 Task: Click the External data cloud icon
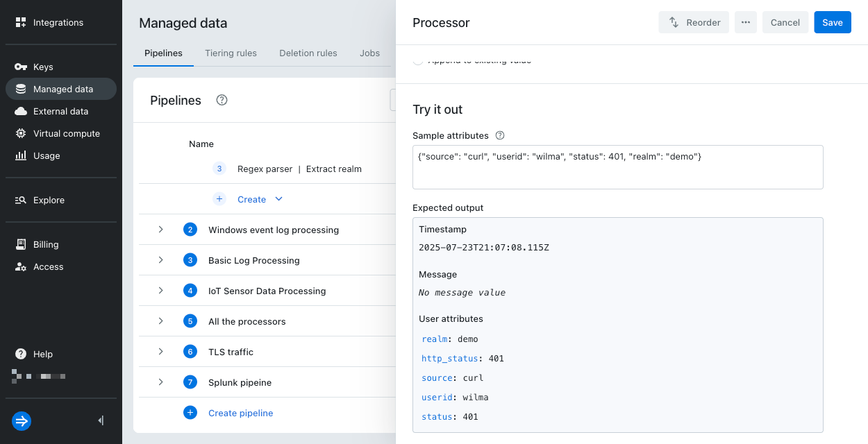(21, 111)
